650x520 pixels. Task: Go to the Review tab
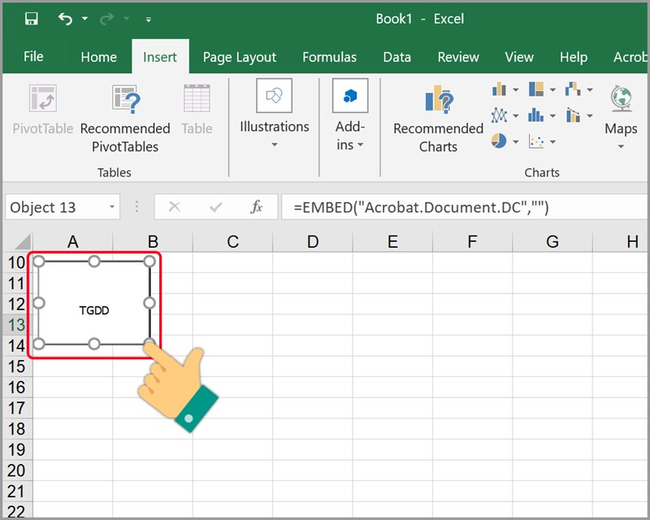click(x=458, y=57)
